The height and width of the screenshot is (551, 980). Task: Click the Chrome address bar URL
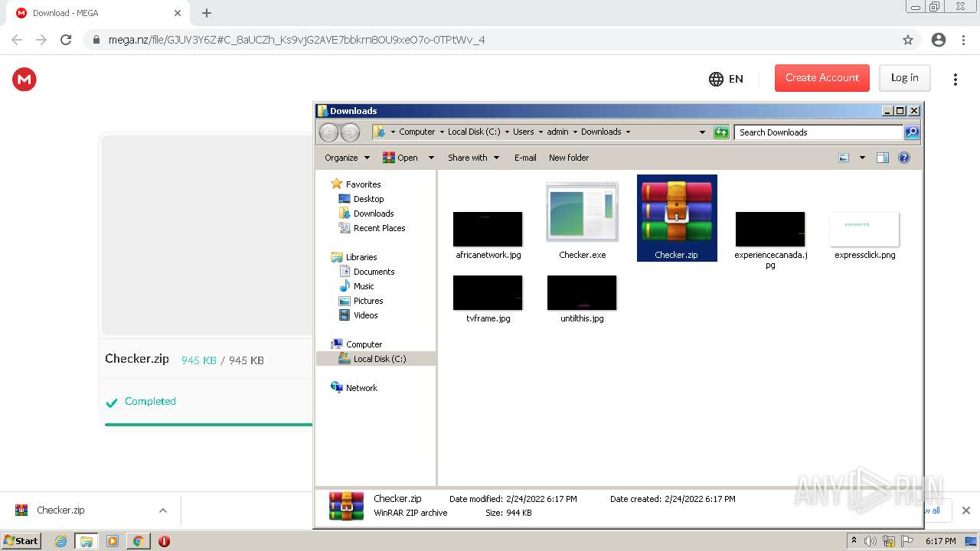pyautogui.click(x=296, y=40)
